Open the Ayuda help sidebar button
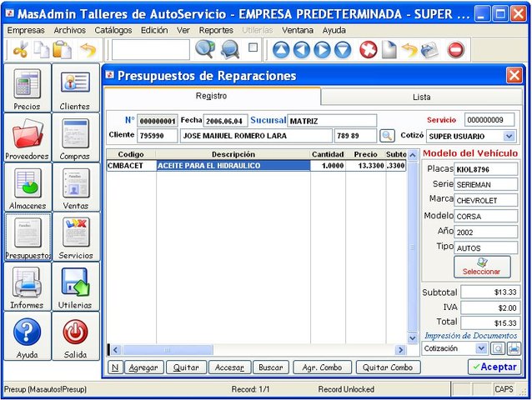This screenshot has height=400, width=532. point(28,337)
